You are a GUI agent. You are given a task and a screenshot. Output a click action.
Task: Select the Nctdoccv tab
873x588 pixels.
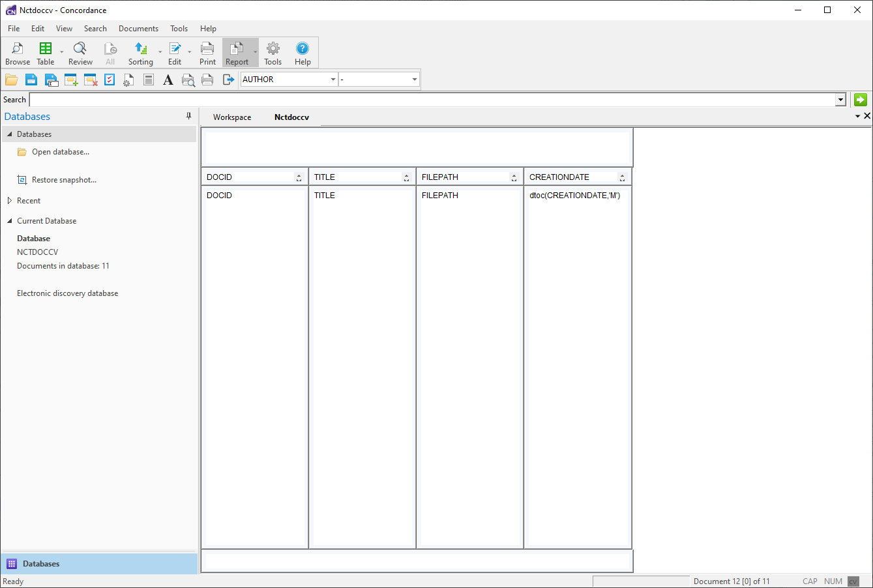coord(291,117)
